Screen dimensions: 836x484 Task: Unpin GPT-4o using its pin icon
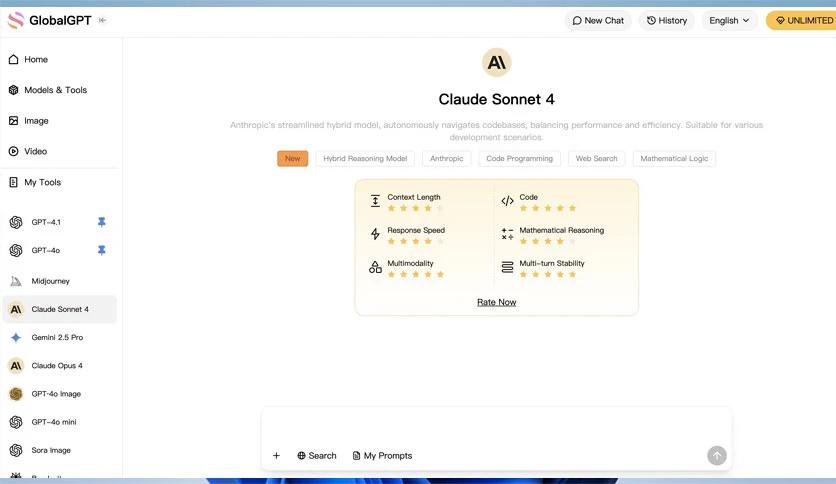[x=102, y=250]
